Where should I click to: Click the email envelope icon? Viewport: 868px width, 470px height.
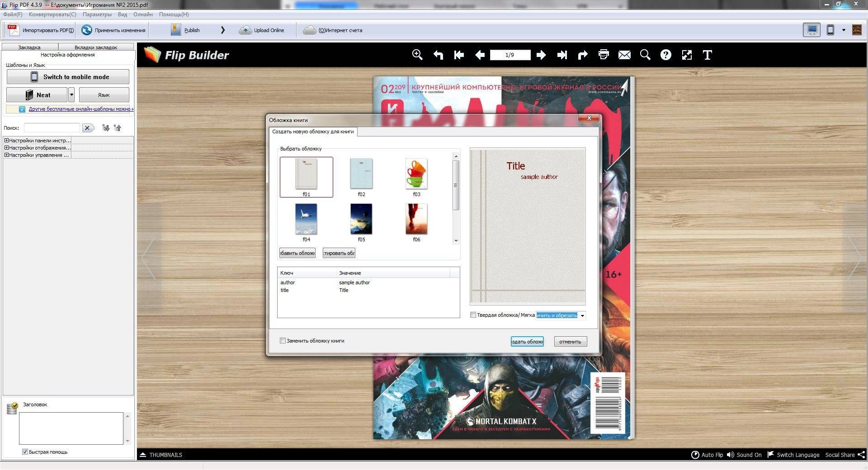pos(624,55)
